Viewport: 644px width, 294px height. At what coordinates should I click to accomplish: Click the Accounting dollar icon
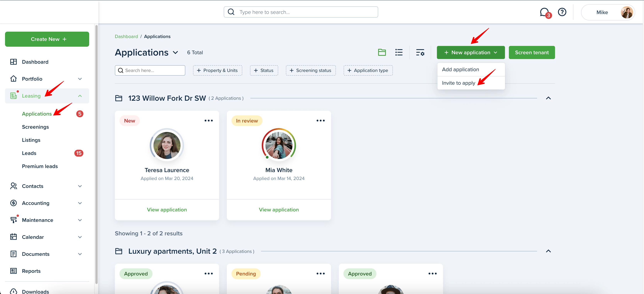tap(14, 203)
